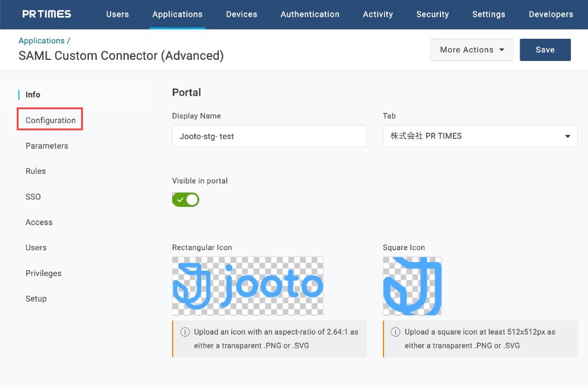Toggle the Visible in portal switch
Image resolution: width=588 pixels, height=387 pixels.
pyautogui.click(x=186, y=199)
